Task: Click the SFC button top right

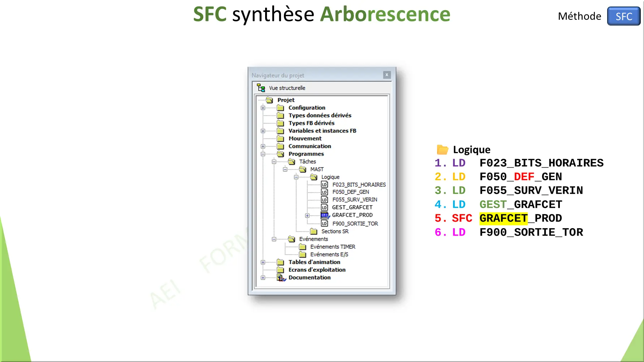Action: click(624, 16)
